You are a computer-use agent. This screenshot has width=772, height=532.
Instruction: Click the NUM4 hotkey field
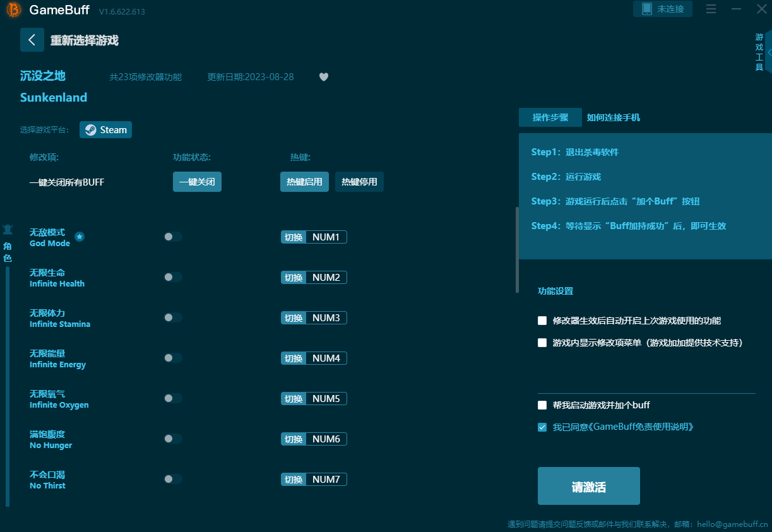[326, 358]
